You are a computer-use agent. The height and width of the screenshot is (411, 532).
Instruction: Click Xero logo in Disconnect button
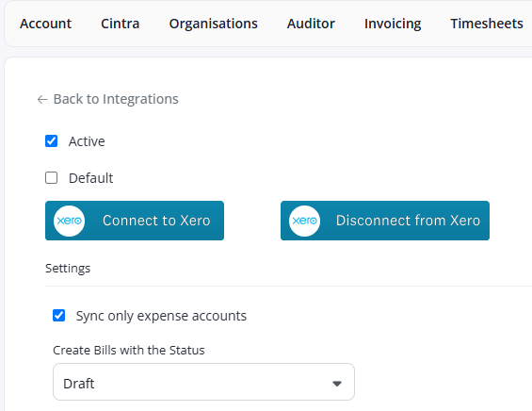click(304, 221)
